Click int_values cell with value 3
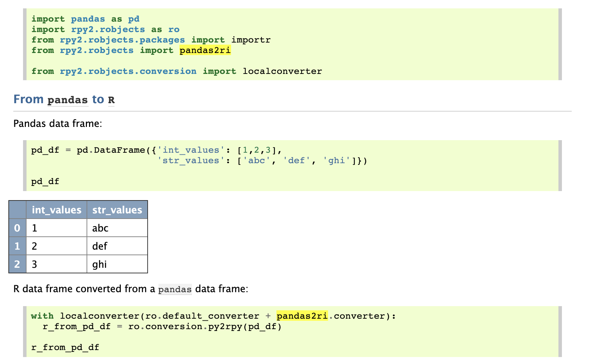This screenshot has width=608, height=364. [57, 264]
